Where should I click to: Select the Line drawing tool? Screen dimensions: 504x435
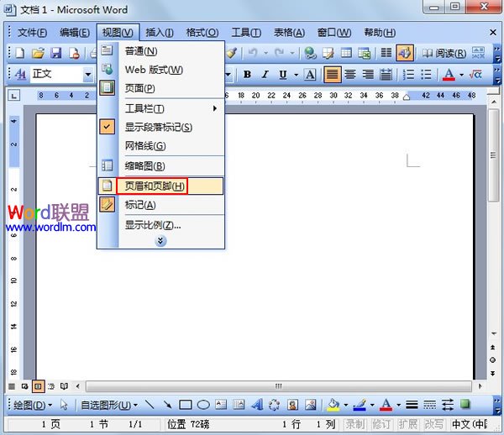150,405
